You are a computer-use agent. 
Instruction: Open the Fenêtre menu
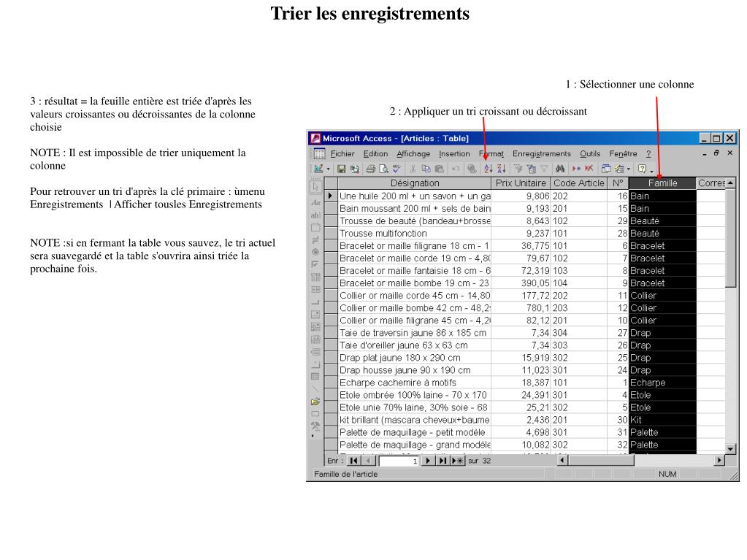click(623, 154)
